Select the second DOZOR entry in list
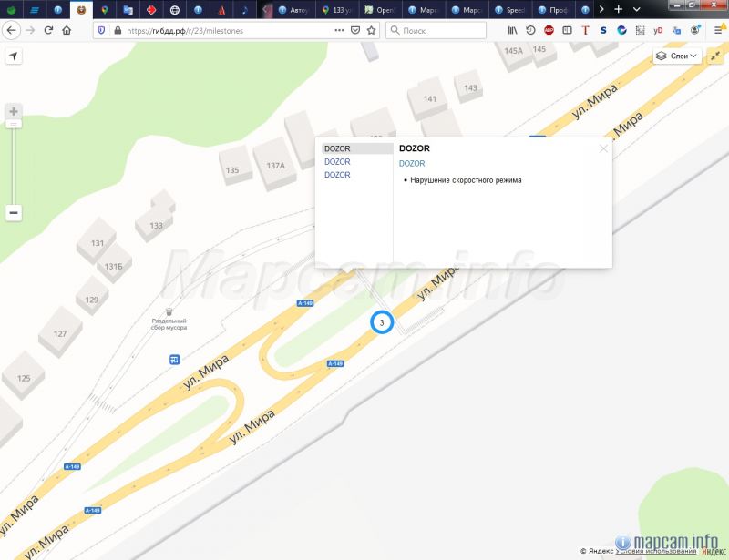Viewport: 729px width, 560px height. (x=337, y=161)
